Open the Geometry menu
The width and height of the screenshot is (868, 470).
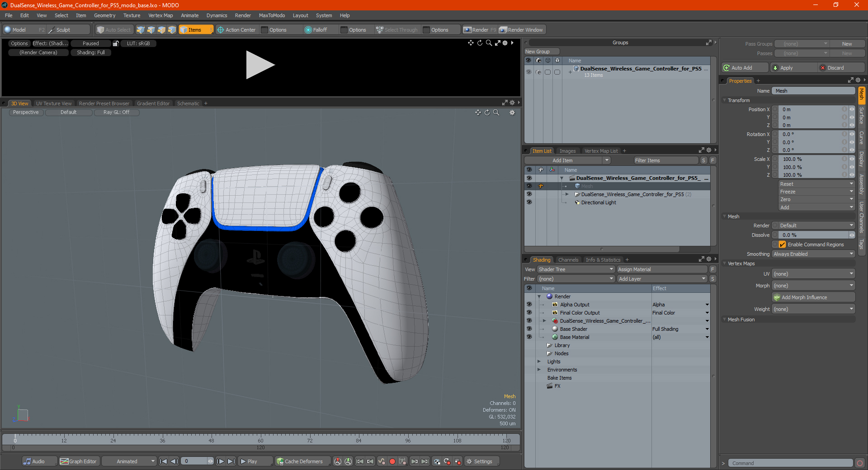click(x=104, y=15)
